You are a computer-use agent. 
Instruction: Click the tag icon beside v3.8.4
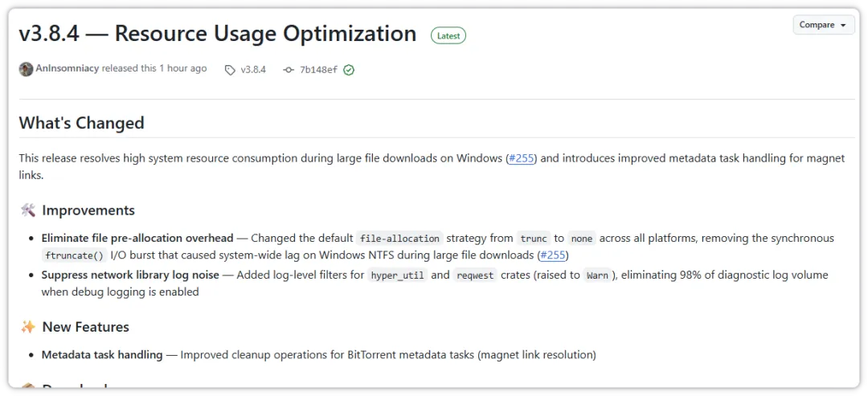coord(230,70)
